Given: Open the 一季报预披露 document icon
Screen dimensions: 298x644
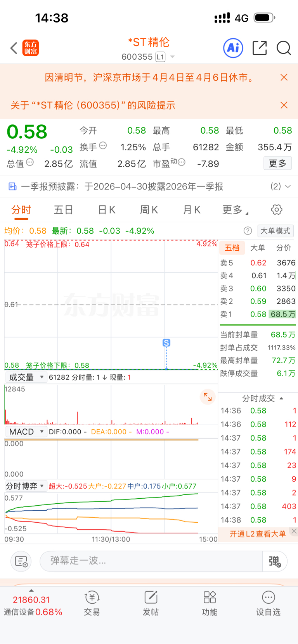Looking at the screenshot, I should coord(12,187).
